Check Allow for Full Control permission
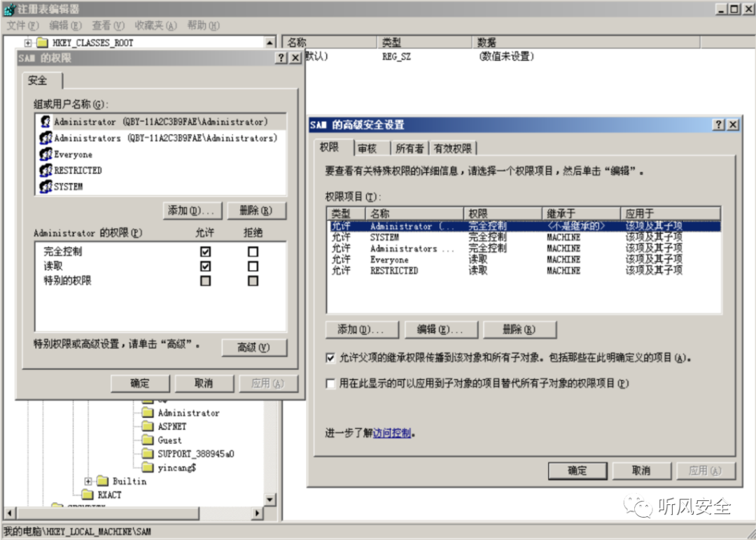The height and width of the screenshot is (540, 756). click(205, 251)
